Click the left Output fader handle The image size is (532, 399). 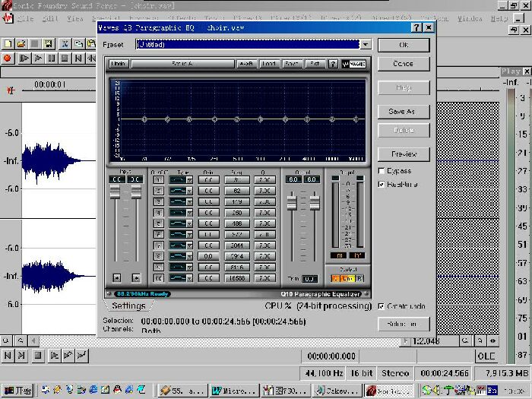292,203
